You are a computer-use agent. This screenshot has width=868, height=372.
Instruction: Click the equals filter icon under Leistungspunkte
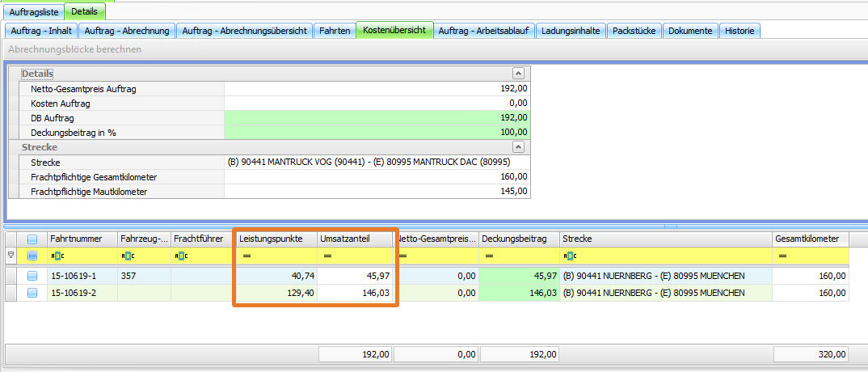[x=247, y=256]
